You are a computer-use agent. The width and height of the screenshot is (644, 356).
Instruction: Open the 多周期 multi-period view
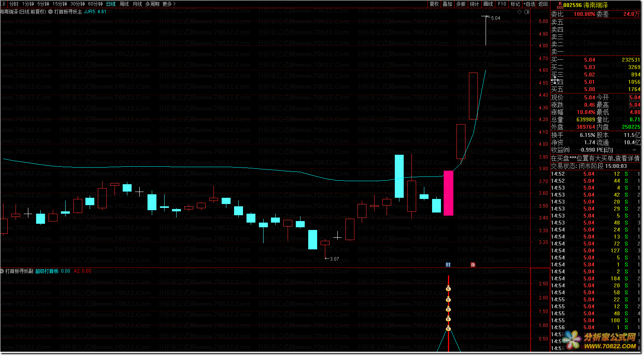(x=153, y=4)
